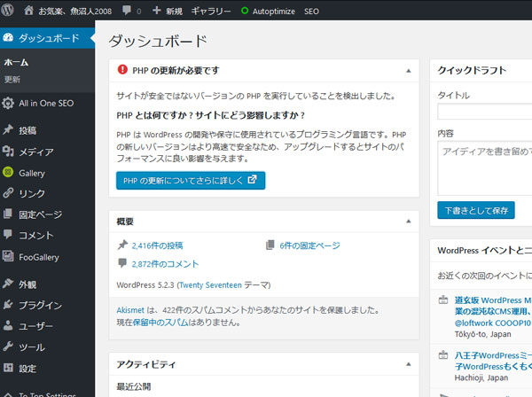Click the All in One SEO gear icon
This screenshot has width=532, height=397.
pyautogui.click(x=8, y=103)
